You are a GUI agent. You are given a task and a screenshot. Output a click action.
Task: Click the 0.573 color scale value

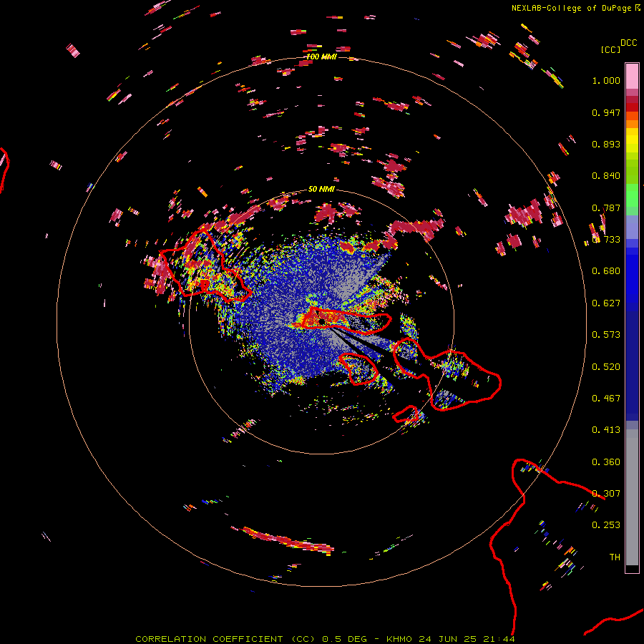point(606,335)
